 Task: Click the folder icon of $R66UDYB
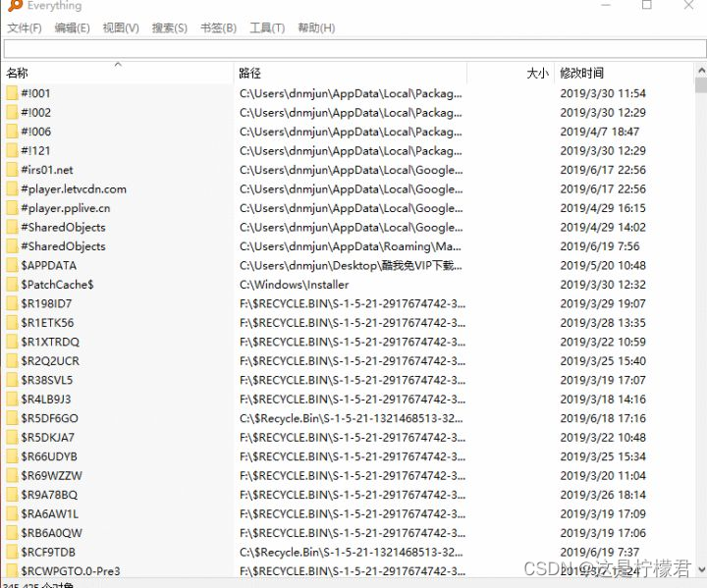(12, 456)
